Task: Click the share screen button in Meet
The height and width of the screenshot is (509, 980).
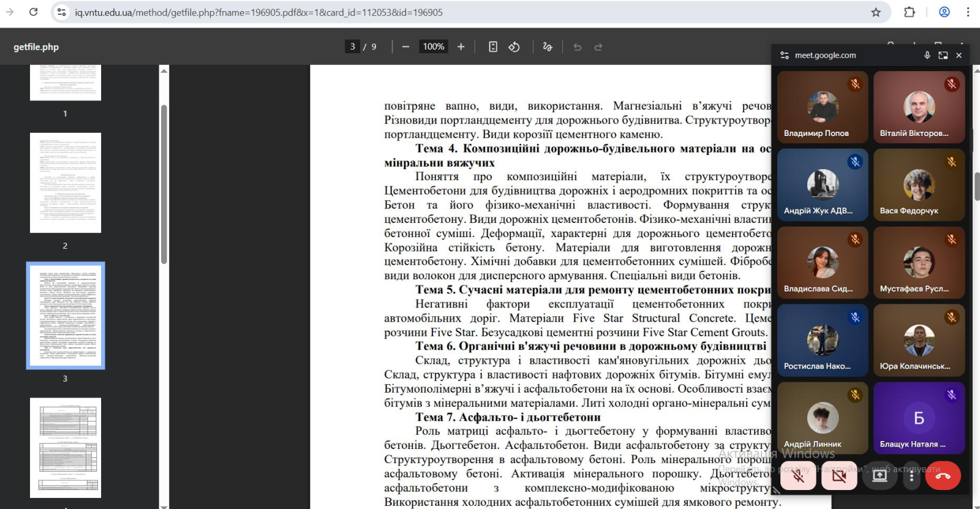Action: [880, 476]
